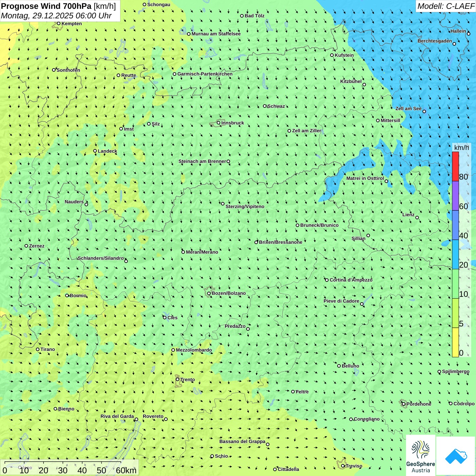Image resolution: width=476 pixels, height=476 pixels.
Task: Pick the dark blue 40–60 legend segment
Action: click(455, 225)
